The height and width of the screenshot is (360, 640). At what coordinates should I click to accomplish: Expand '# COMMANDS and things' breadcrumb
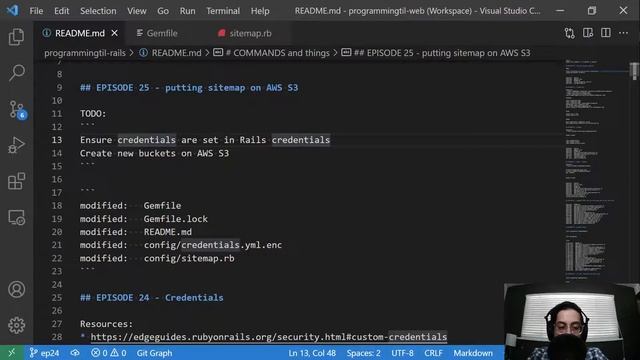pyautogui.click(x=277, y=53)
